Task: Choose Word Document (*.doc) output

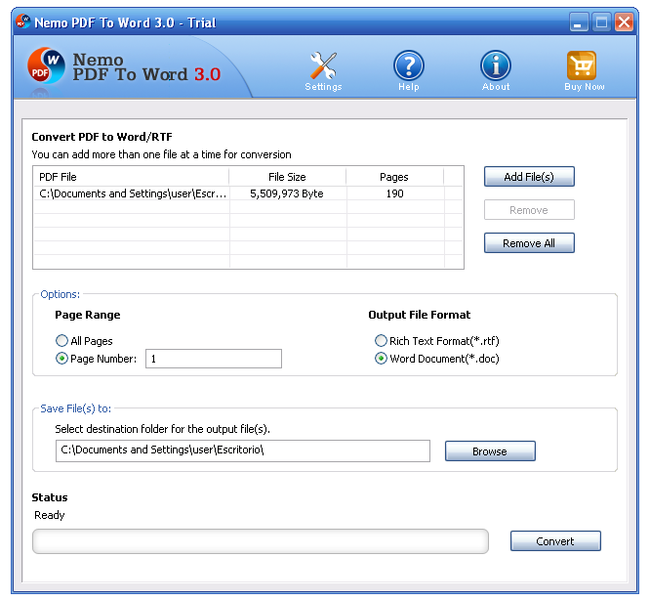Action: click(x=381, y=359)
